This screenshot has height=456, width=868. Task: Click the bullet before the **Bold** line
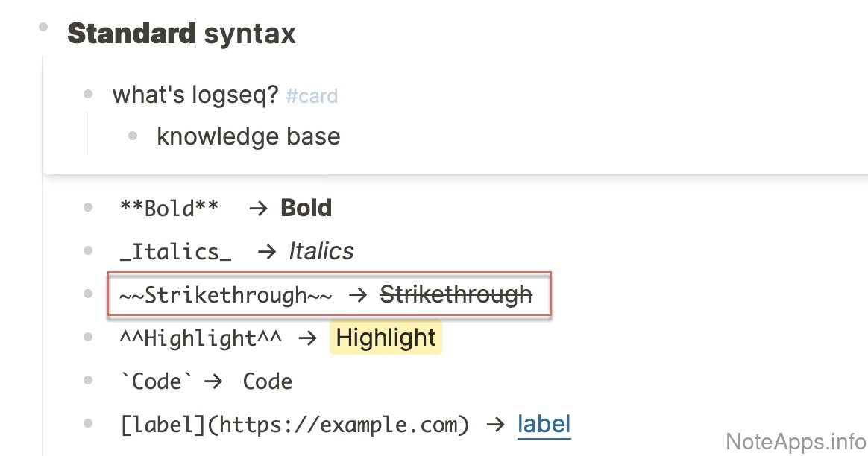(x=88, y=207)
